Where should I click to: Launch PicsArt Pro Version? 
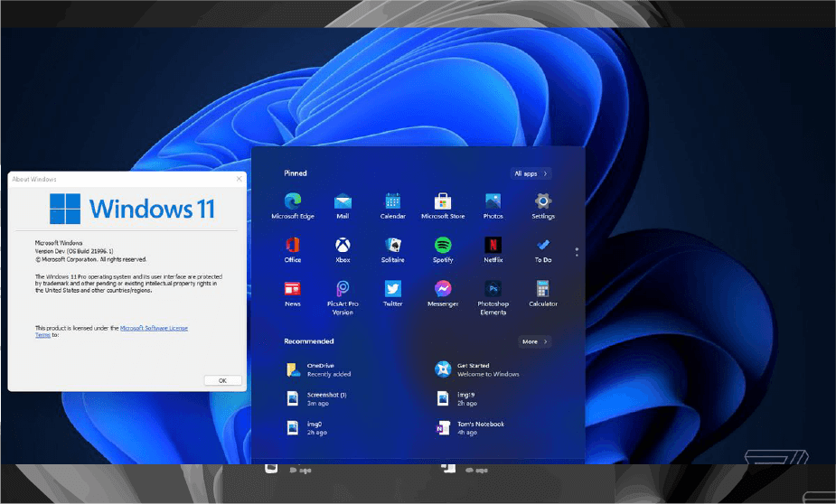coord(343,298)
